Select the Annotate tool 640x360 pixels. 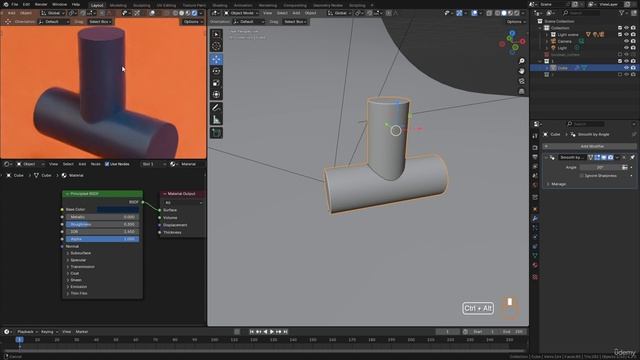(x=216, y=108)
